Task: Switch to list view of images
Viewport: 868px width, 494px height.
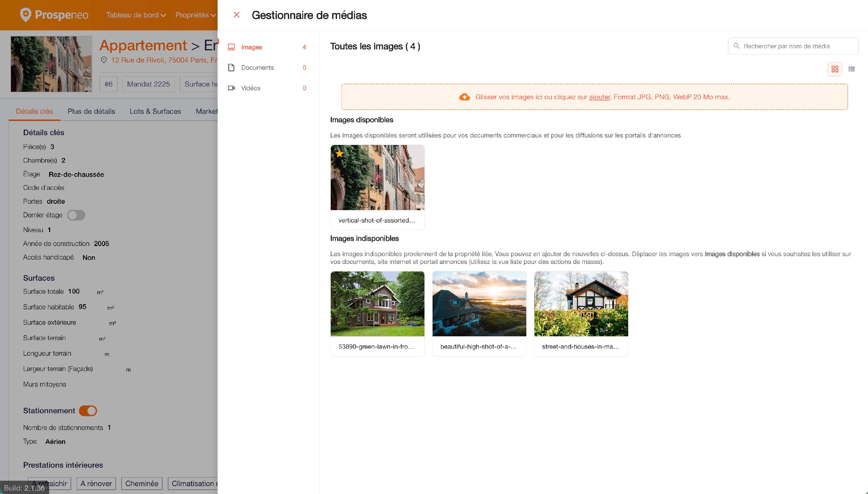Action: pyautogui.click(x=852, y=69)
